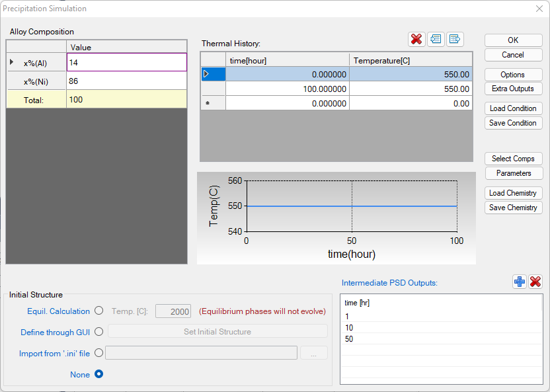
Task: Click the Load Chemistry button
Action: coord(513,193)
